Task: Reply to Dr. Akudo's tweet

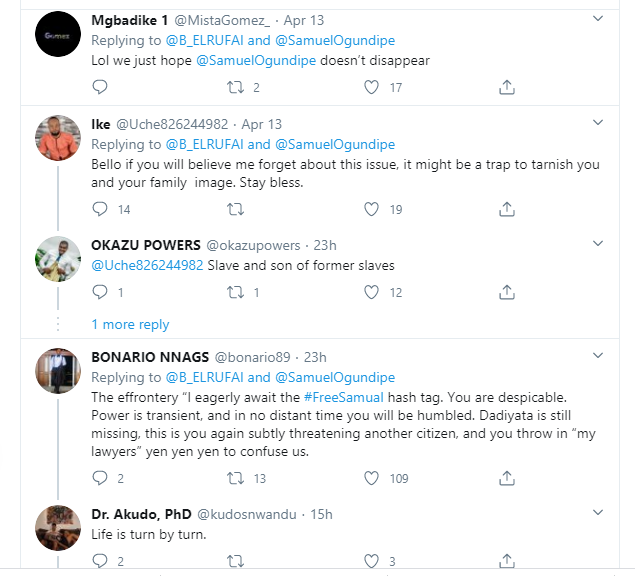Action: click(x=99, y=561)
